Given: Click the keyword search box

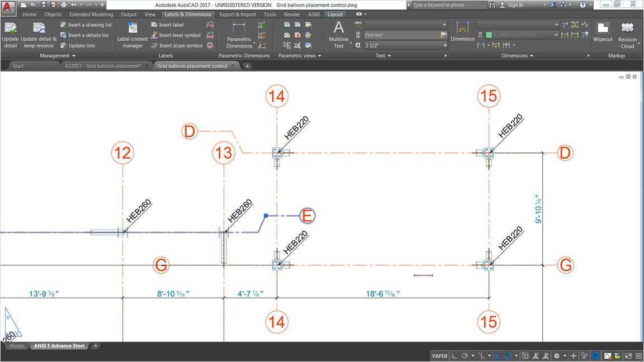Looking at the screenshot, I should tap(448, 5).
